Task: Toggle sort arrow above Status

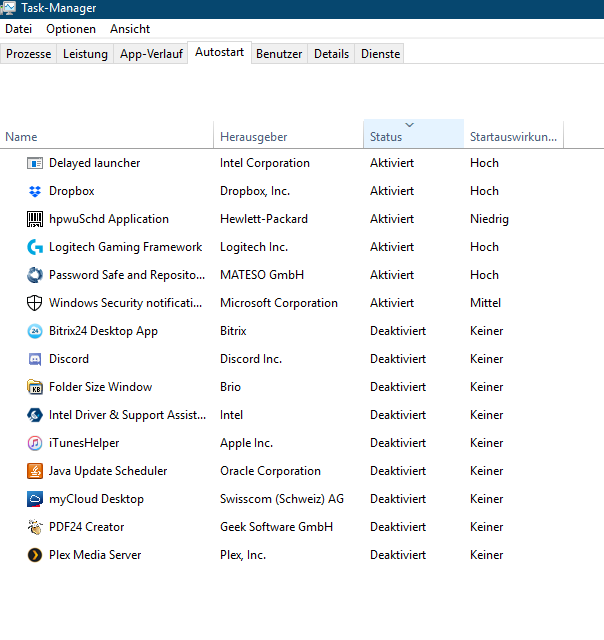Action: (410, 125)
